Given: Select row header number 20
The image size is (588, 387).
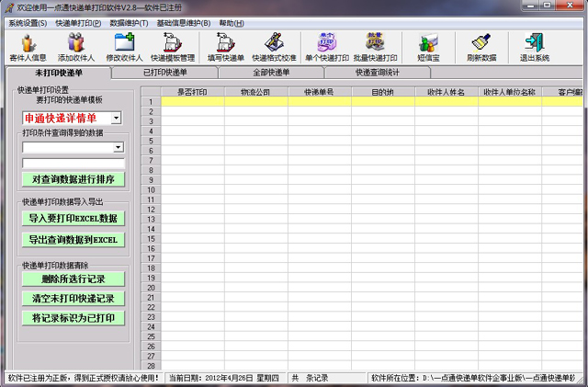Looking at the screenshot, I should [151, 288].
